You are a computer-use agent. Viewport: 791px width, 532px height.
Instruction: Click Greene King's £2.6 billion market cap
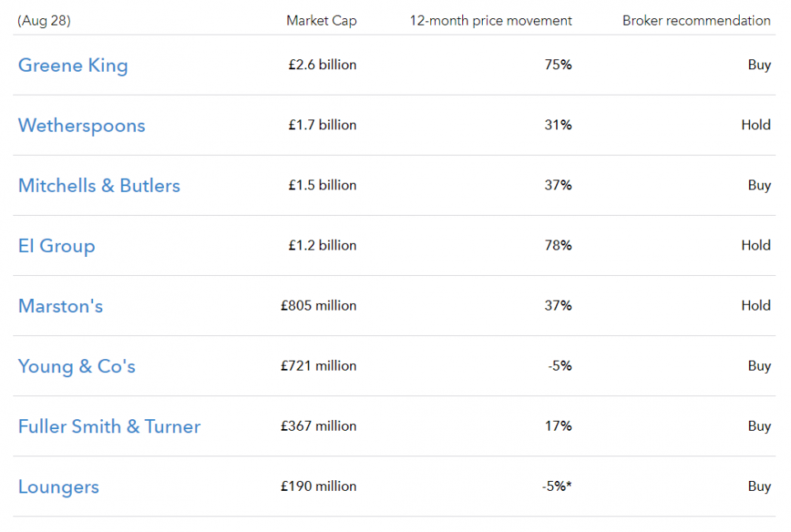322,64
